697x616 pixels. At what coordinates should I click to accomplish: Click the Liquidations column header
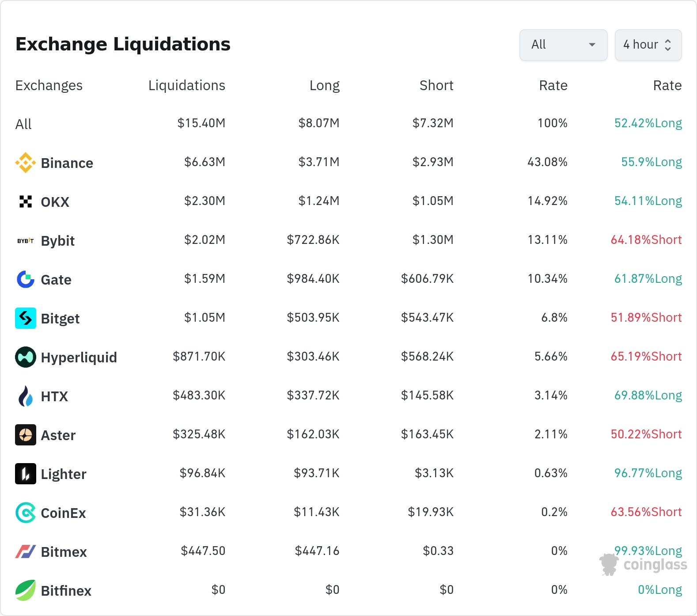click(186, 85)
